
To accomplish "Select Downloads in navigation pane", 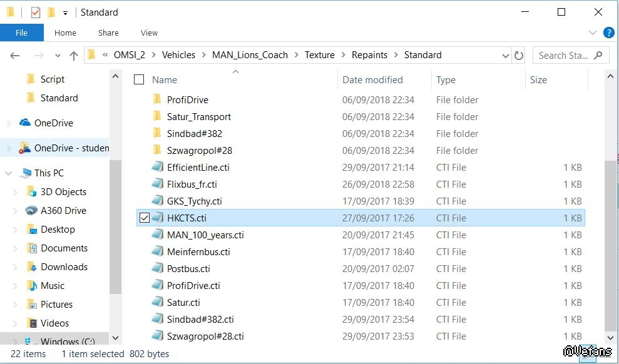I will click(64, 267).
